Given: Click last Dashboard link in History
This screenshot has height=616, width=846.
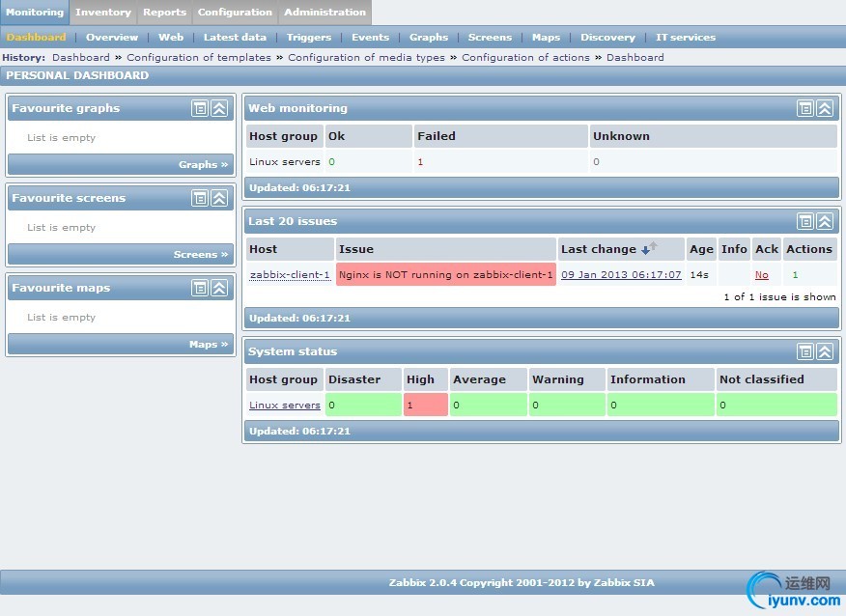Looking at the screenshot, I should coord(635,57).
